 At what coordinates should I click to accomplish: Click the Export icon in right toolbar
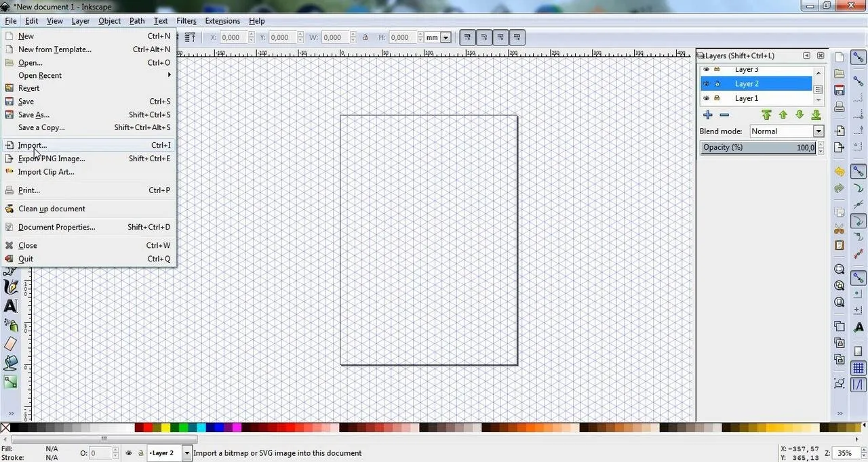(840, 148)
